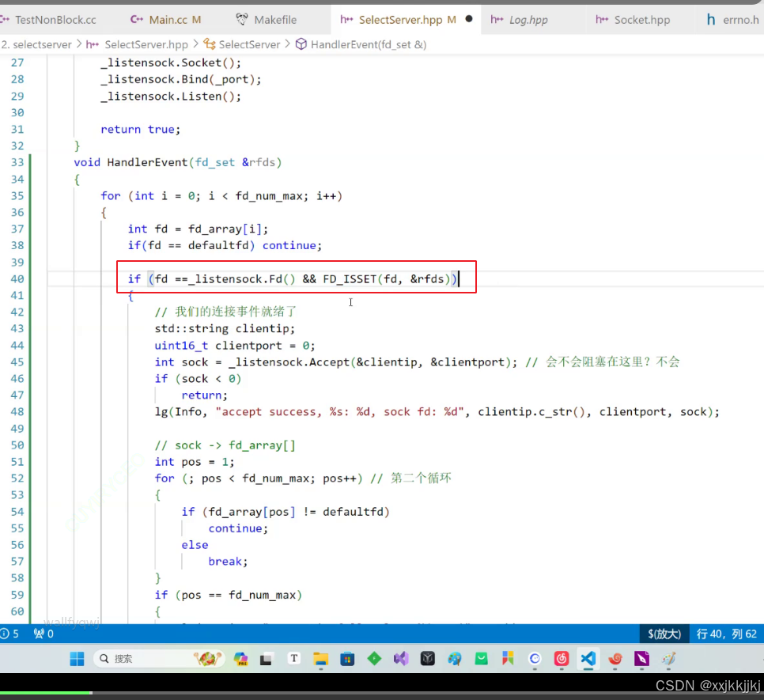The image size is (764, 700).
Task: Click the green diamond taskbar icon
Action: click(374, 659)
